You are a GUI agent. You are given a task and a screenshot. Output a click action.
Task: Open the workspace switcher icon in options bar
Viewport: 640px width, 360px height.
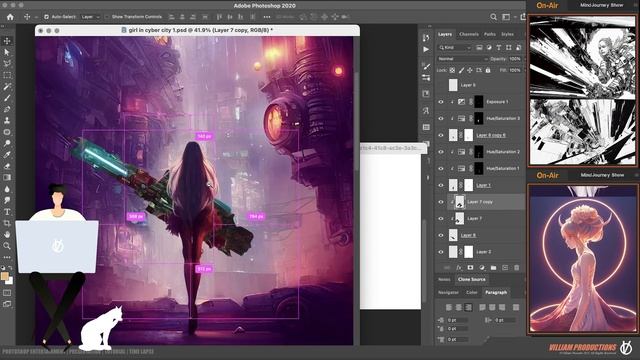pyautogui.click(x=506, y=17)
